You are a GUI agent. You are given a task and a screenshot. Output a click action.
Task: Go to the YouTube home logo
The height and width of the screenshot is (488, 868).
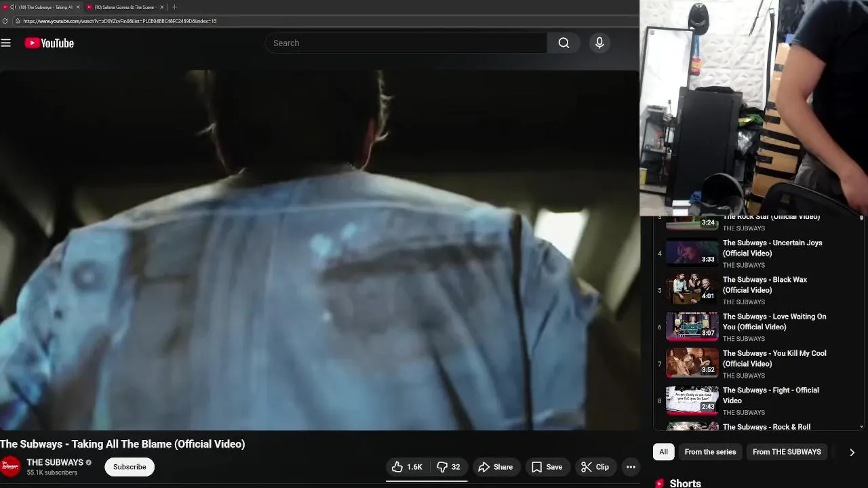pos(49,43)
